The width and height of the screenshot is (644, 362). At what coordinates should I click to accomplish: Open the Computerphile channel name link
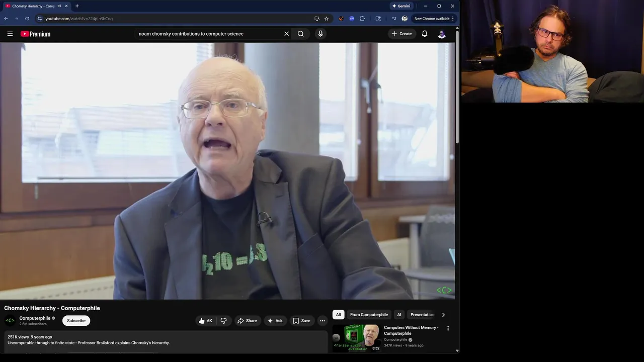[x=35, y=318]
